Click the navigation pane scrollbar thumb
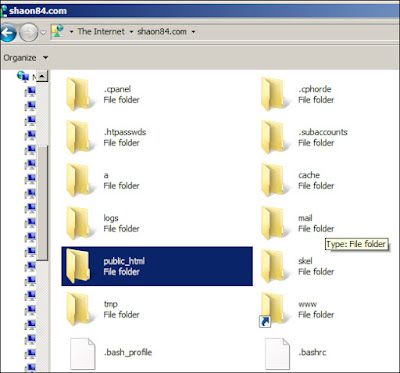Screen dimensions: 400x373 point(42,202)
